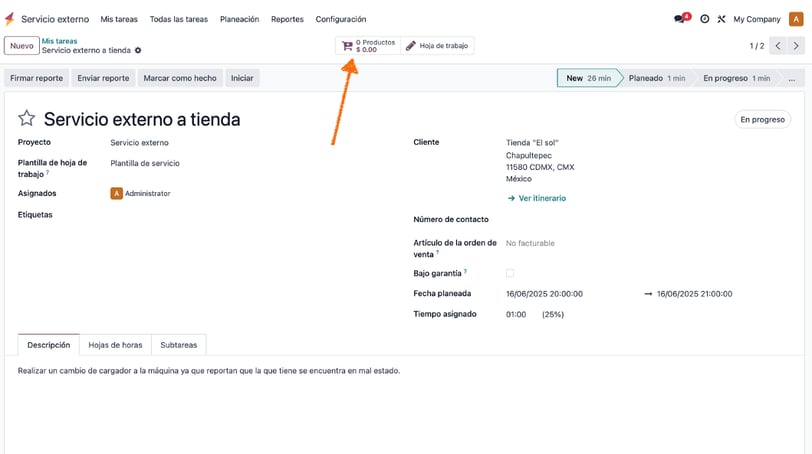Click the Plantilla de servicio field
This screenshot has width=812, height=454.
[x=145, y=163]
